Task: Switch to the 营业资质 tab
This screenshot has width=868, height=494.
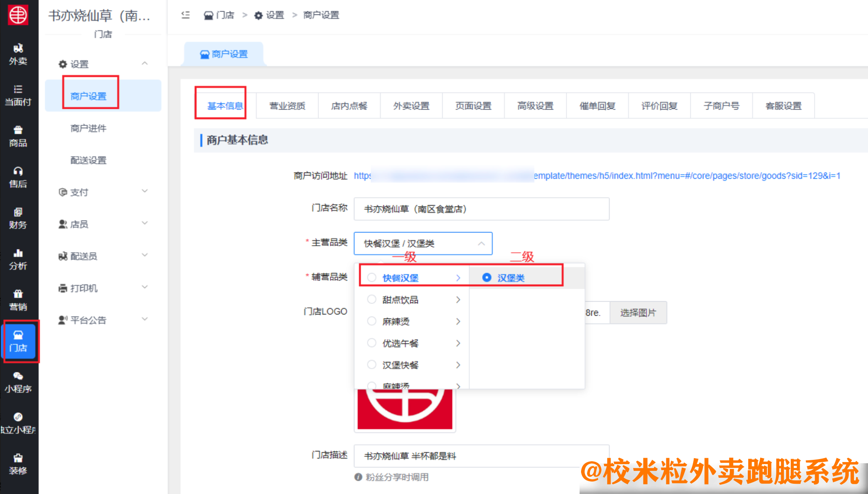Action: [x=287, y=106]
